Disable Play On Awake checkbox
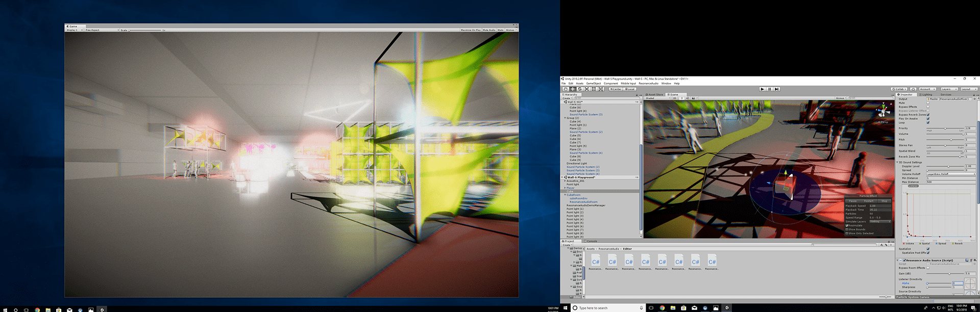This screenshot has width=980, height=312. (928, 119)
